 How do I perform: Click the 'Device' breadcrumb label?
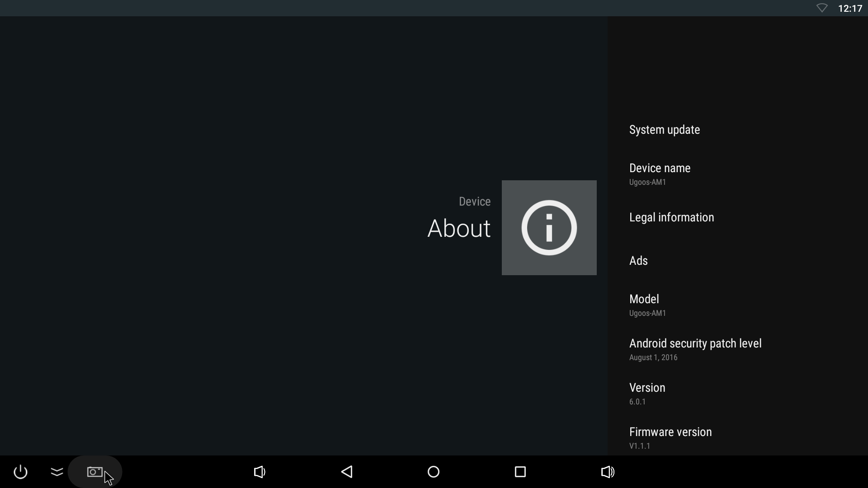475,202
